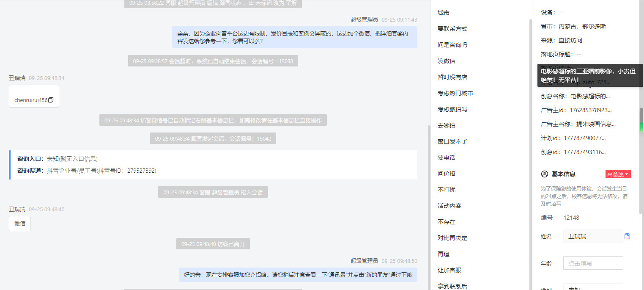The image size is (644, 290).
Task: Click the 姓名 field containing 丑瑞瑞
Action: click(593, 236)
